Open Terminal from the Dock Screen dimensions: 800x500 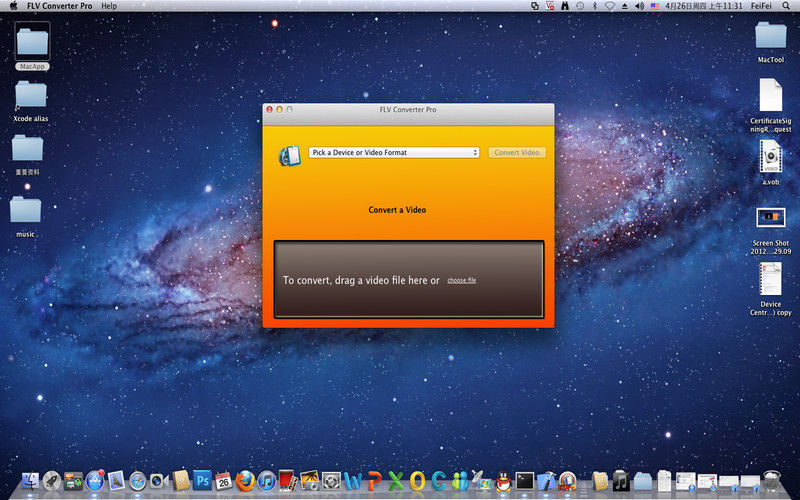coord(524,481)
